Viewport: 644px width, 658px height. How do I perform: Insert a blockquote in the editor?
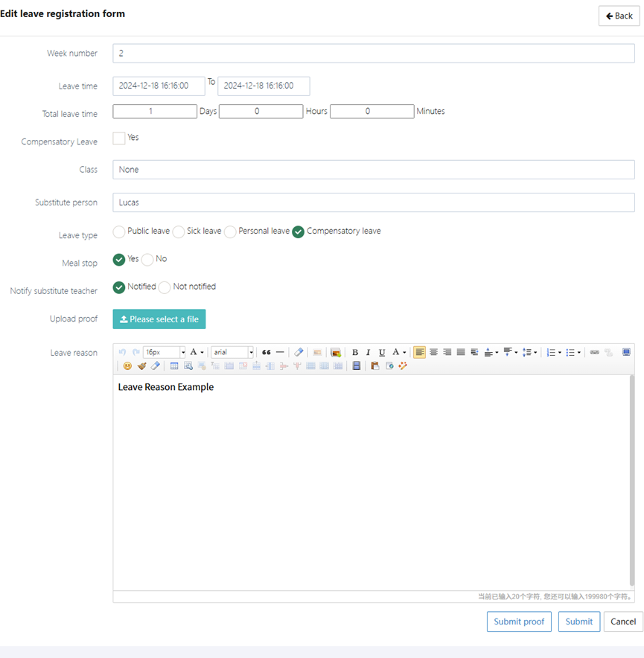coord(266,352)
